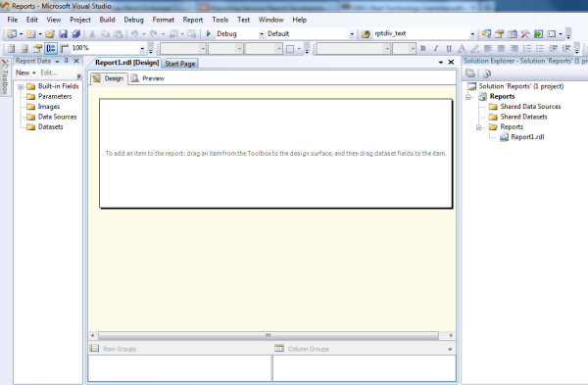Open the Toolbox via hammer-wrench toolbar icon

[525, 34]
